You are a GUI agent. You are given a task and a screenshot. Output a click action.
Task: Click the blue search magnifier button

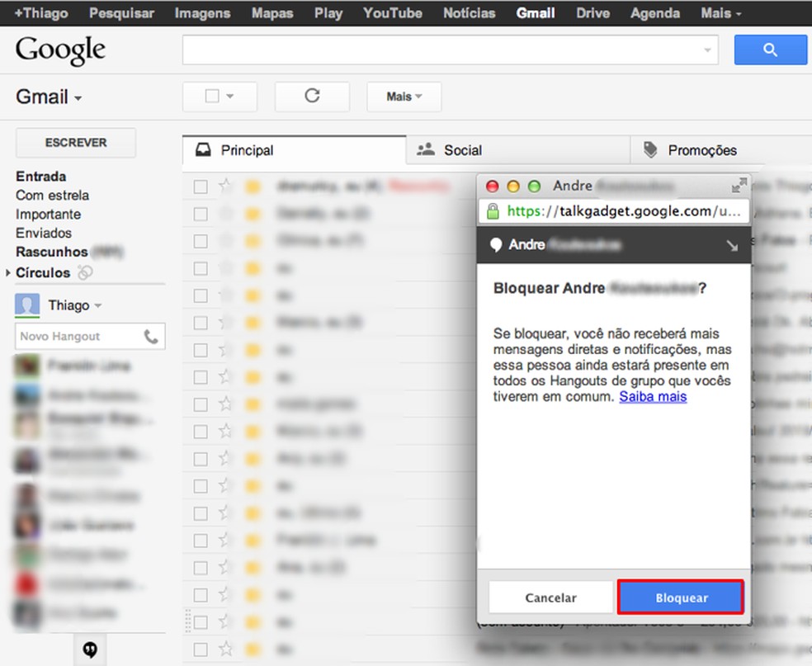click(770, 50)
